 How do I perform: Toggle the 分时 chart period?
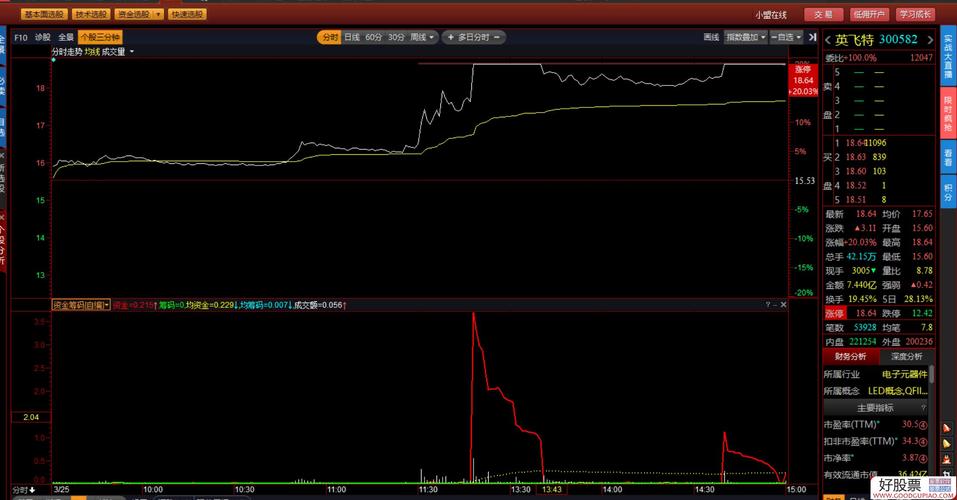point(329,37)
